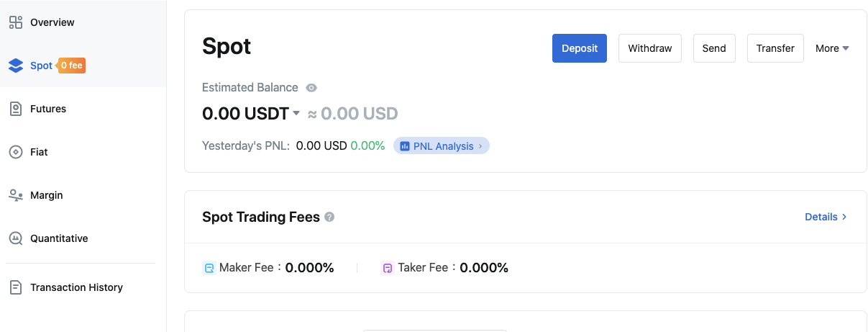Click the Withdraw button
The width and height of the screenshot is (868, 332).
pos(650,48)
